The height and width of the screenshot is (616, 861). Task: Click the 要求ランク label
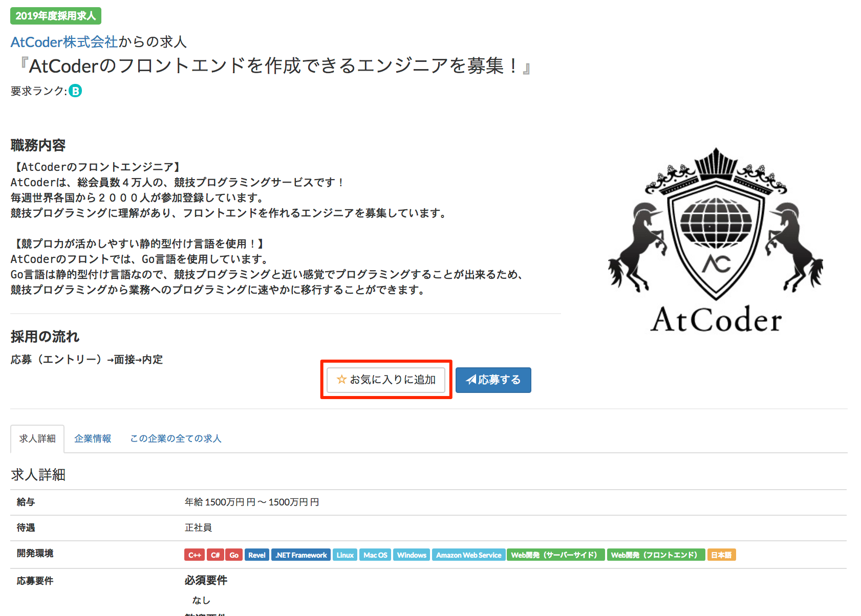click(x=39, y=91)
